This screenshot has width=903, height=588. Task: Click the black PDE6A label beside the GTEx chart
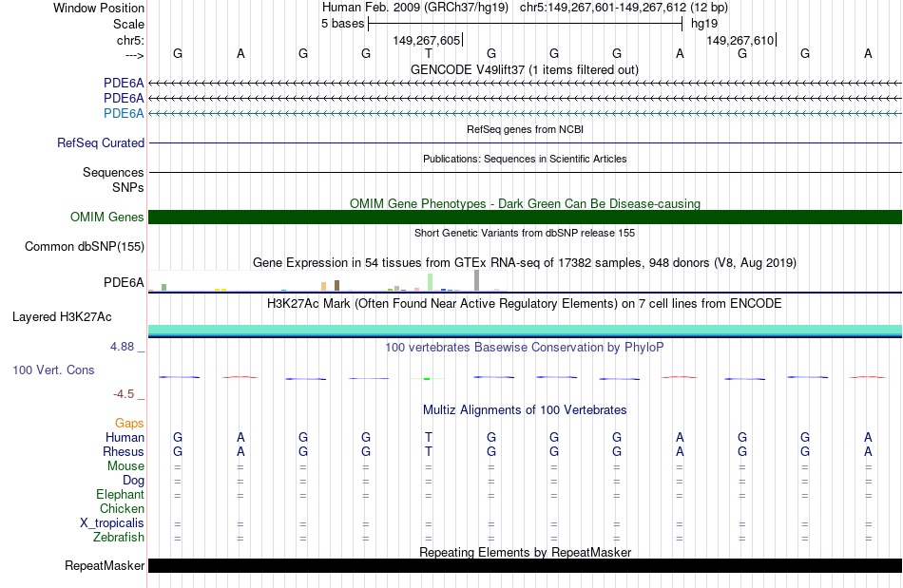coord(124,282)
